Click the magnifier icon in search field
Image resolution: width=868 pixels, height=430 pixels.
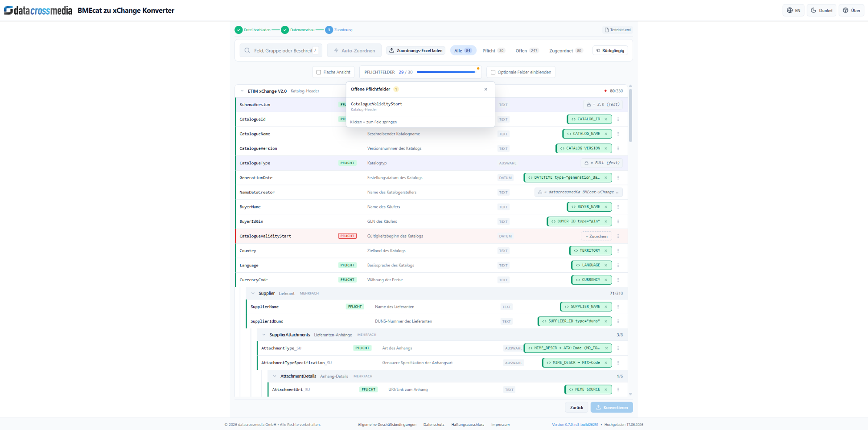pos(247,50)
